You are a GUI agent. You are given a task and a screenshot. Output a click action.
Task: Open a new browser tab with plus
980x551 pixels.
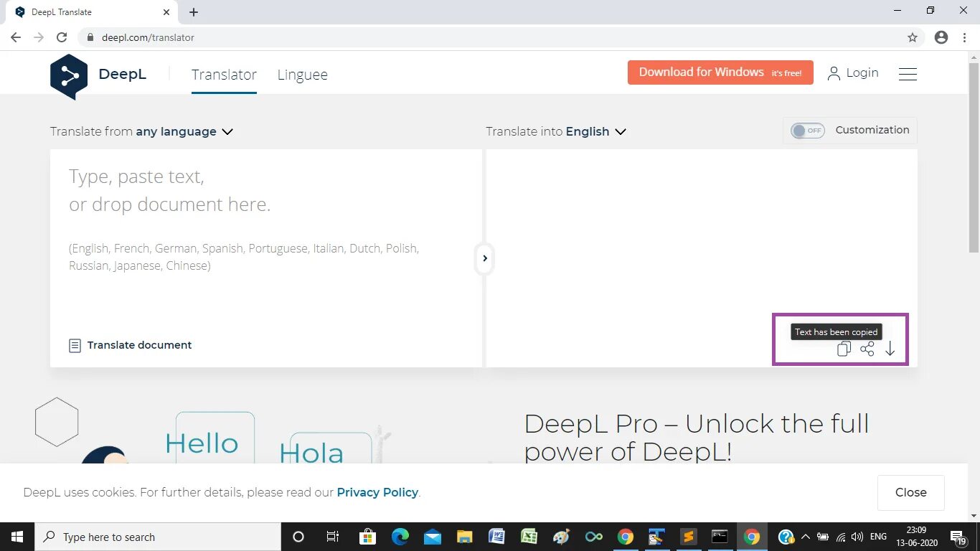click(x=194, y=12)
